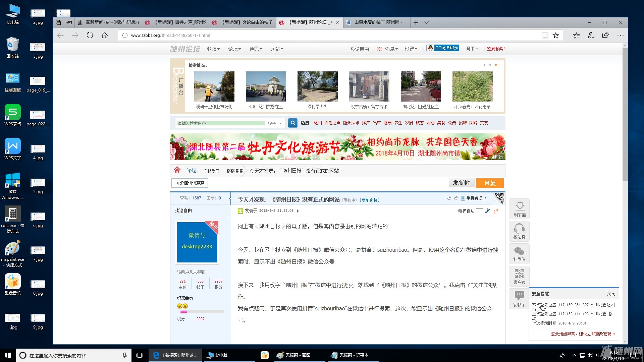Screen dimensions: 644x362
Task: Click the browser address bar URL
Action: [x=170, y=35]
